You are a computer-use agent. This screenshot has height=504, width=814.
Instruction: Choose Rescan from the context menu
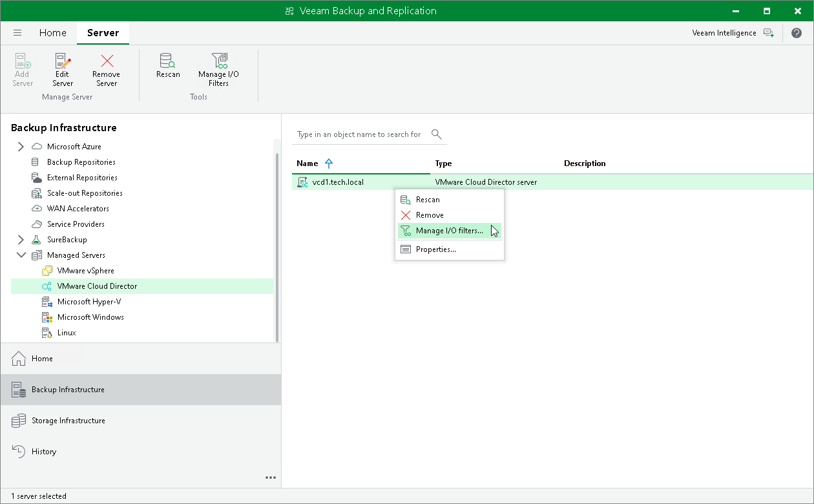coord(449,200)
